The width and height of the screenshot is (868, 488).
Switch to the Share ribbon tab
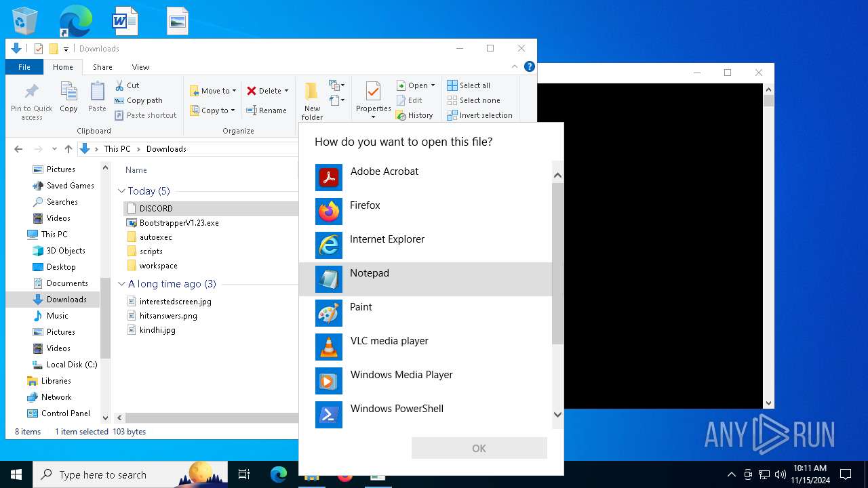pyautogui.click(x=102, y=67)
